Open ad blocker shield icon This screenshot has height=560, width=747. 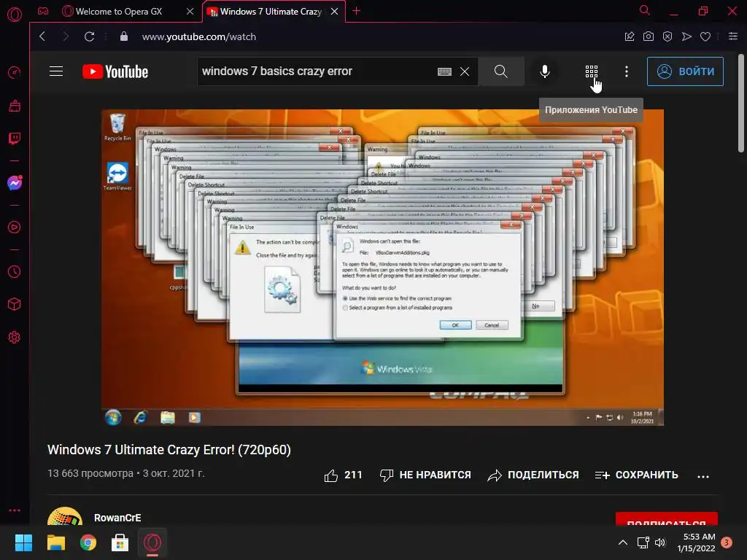[667, 36]
